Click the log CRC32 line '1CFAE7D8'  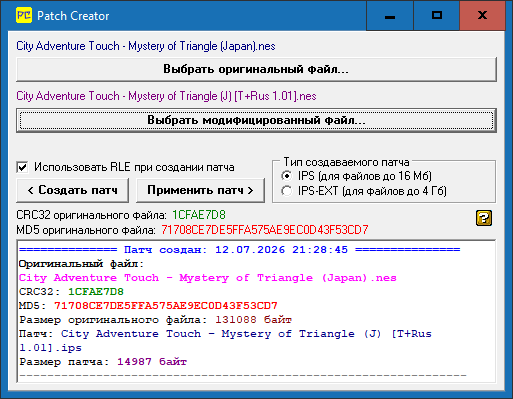click(x=71, y=292)
